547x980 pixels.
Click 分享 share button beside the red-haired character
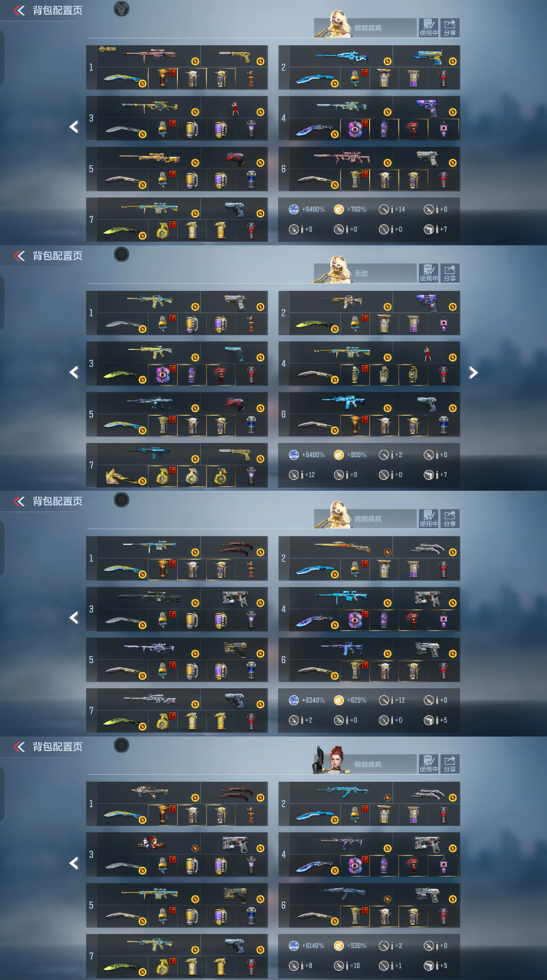[450, 764]
